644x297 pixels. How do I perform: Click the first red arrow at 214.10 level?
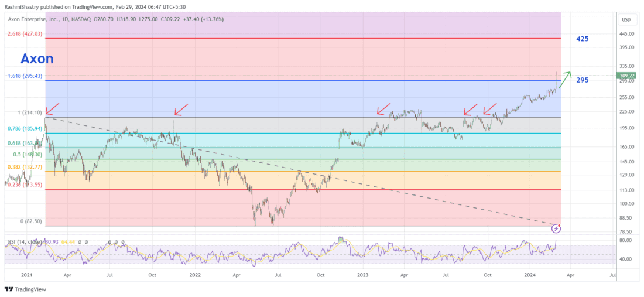52,108
